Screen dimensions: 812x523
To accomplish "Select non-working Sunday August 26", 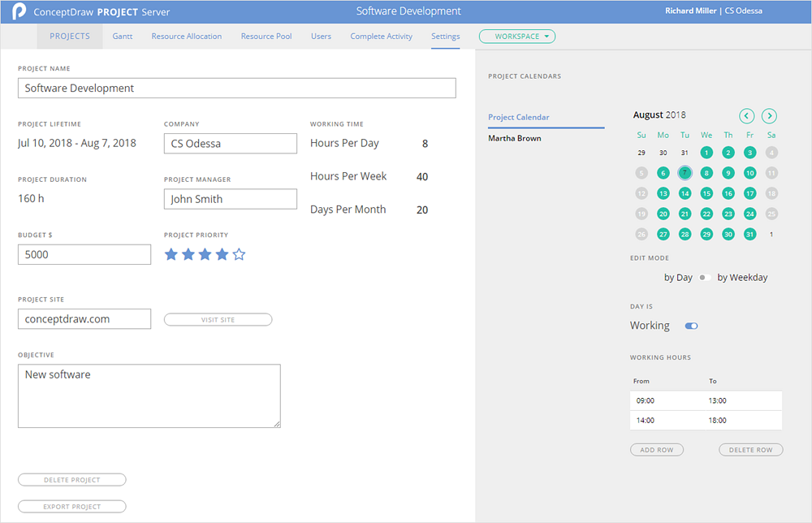I will tap(641, 235).
